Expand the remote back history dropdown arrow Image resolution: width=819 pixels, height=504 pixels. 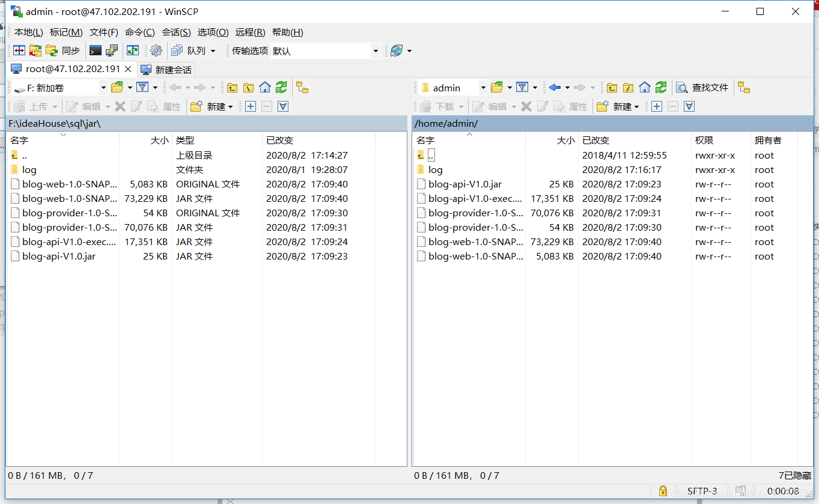[x=567, y=88]
